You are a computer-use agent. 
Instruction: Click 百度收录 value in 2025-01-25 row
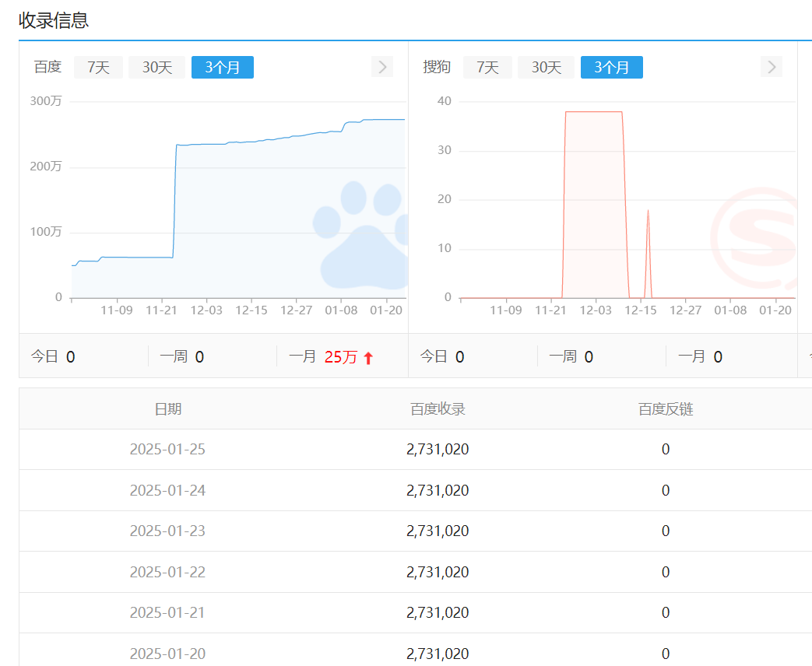click(x=438, y=449)
